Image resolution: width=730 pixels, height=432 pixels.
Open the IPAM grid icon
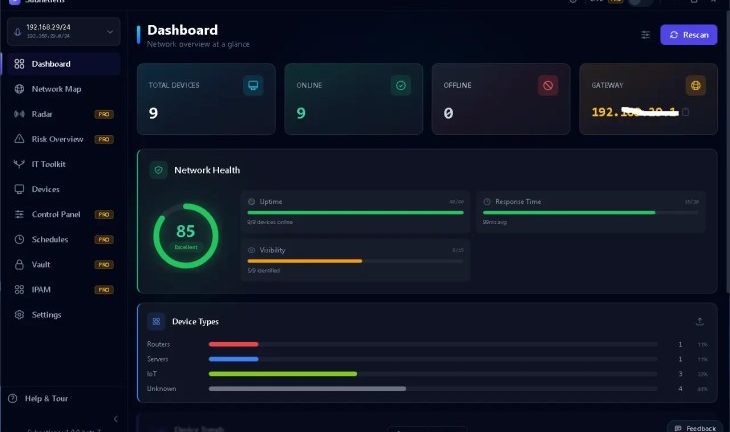click(x=19, y=290)
